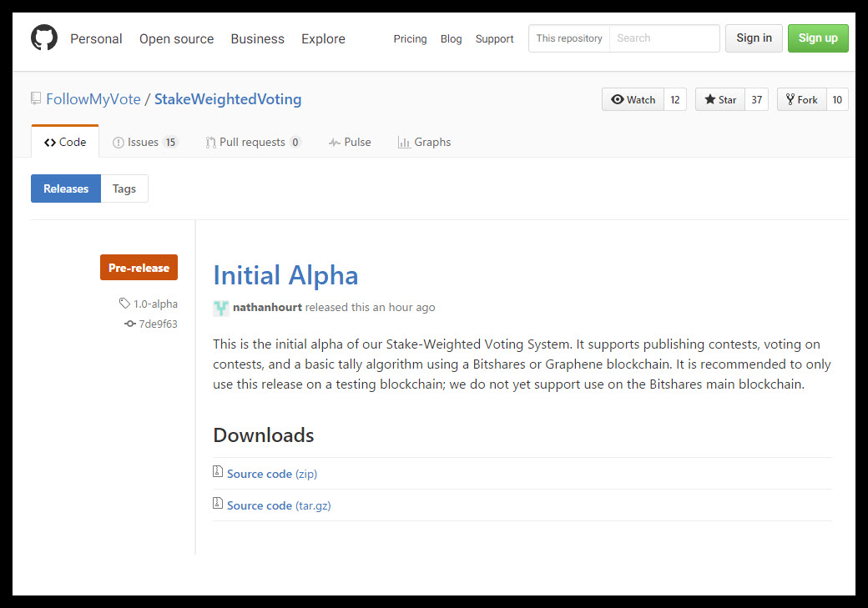The image size is (868, 608).
Task: Click the Sign in button
Action: coord(754,38)
